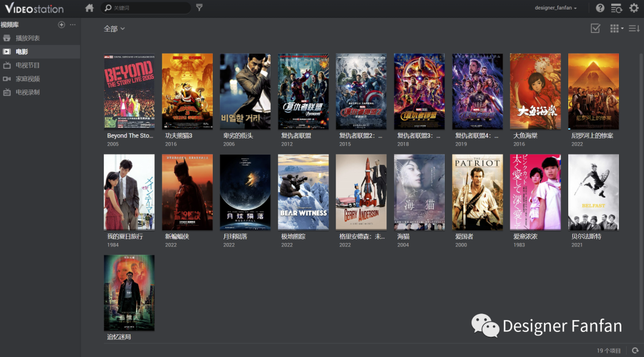This screenshot has height=357, width=644.
Task: Open the 功夫熊猫3 poster
Action: pos(187,91)
